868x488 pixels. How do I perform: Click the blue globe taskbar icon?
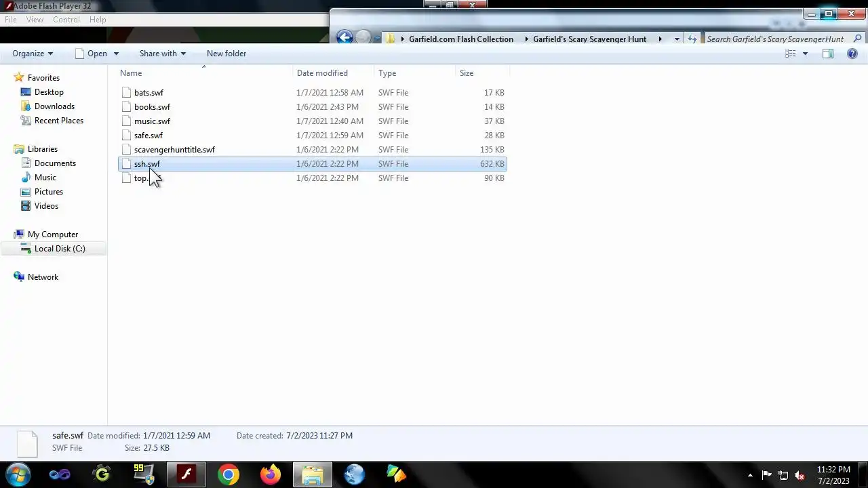coord(355,474)
